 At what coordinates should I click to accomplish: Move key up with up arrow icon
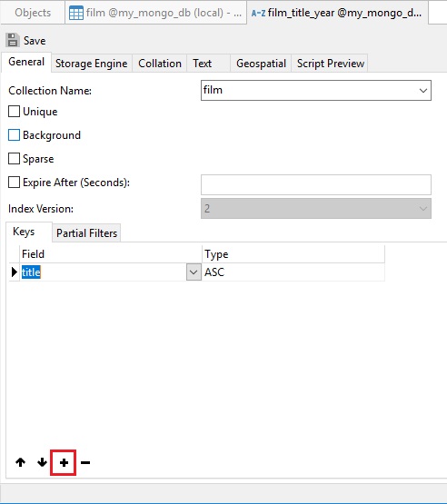coord(21,462)
